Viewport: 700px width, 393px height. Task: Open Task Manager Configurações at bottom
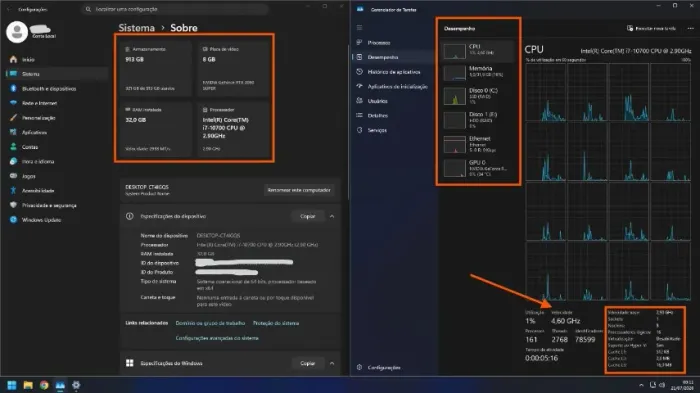(383, 368)
